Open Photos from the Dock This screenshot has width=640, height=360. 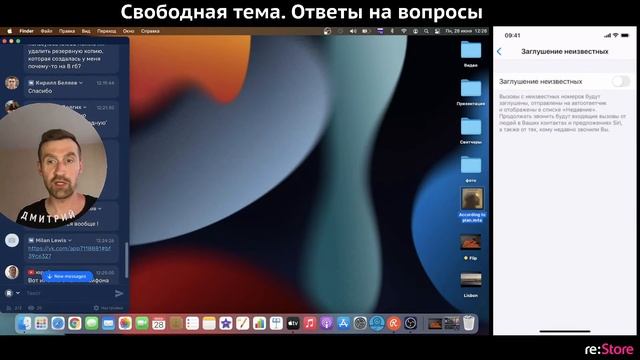(125, 323)
